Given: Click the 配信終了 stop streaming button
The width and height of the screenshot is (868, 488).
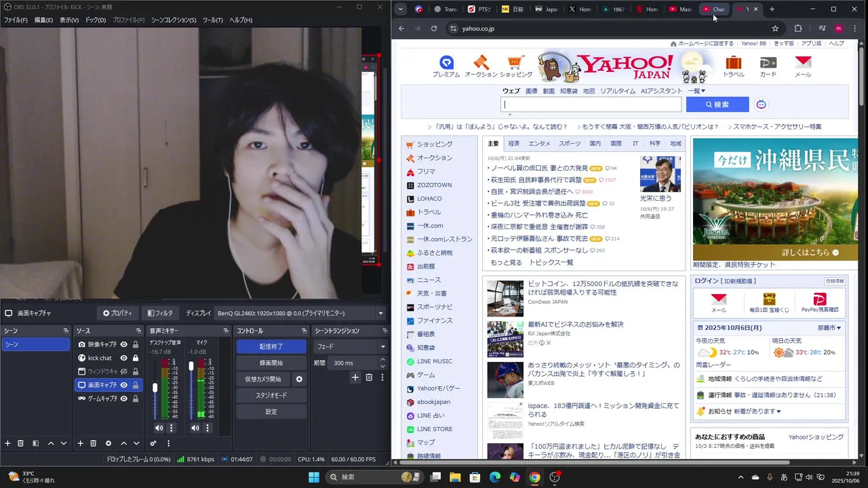Looking at the screenshot, I should [x=271, y=346].
